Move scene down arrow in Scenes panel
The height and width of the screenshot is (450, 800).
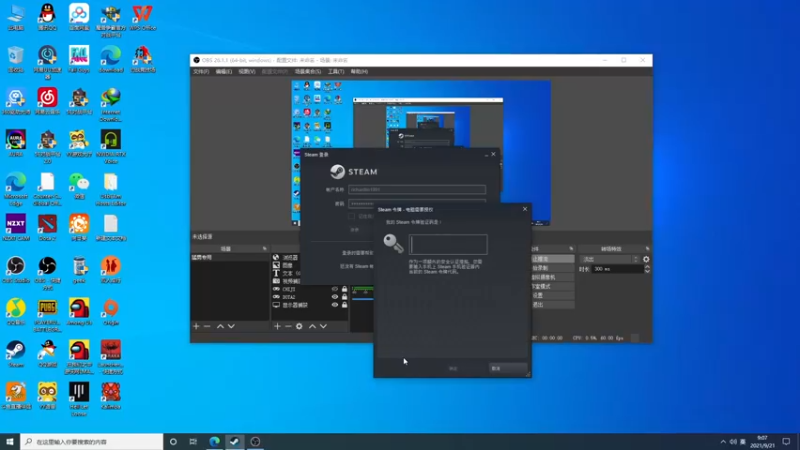coord(231,326)
